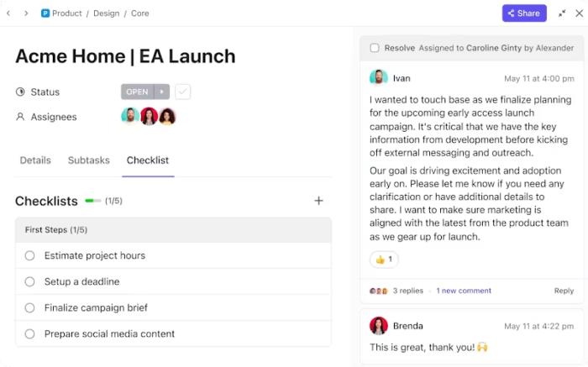Check off Estimate project hours
The image size is (588, 367).
tap(30, 255)
